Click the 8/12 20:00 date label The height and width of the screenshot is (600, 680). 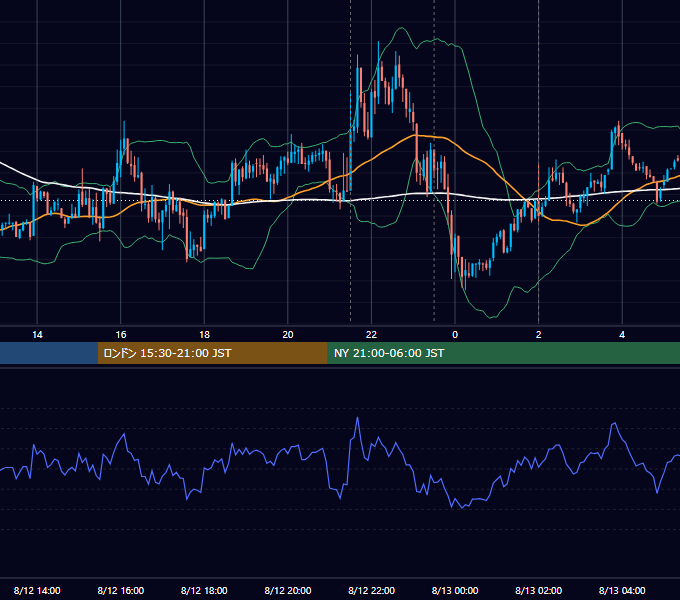[x=288, y=590]
